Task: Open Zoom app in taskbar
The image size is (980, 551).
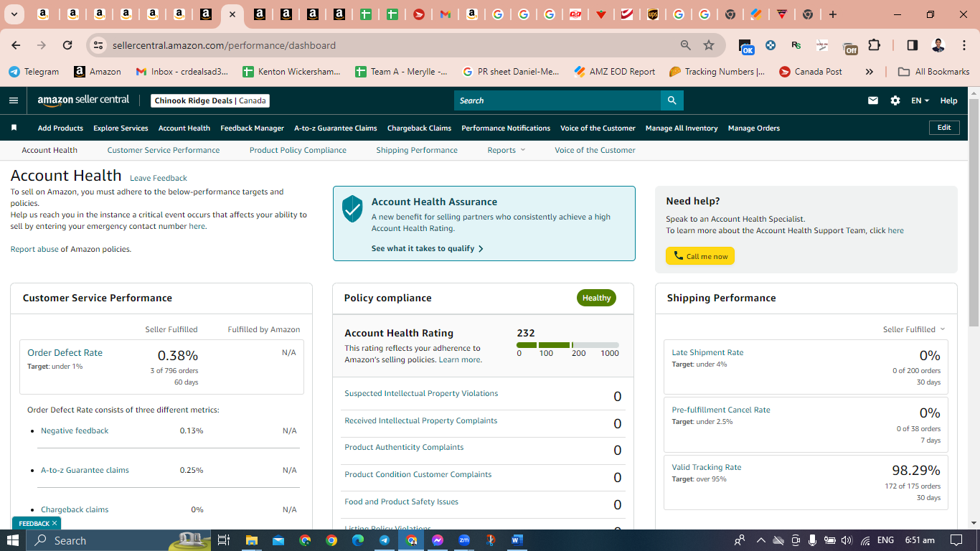Action: pos(464,540)
